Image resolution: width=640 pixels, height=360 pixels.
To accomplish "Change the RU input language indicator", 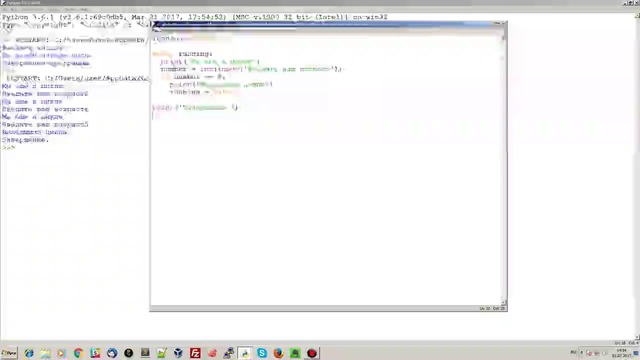I will point(573,352).
